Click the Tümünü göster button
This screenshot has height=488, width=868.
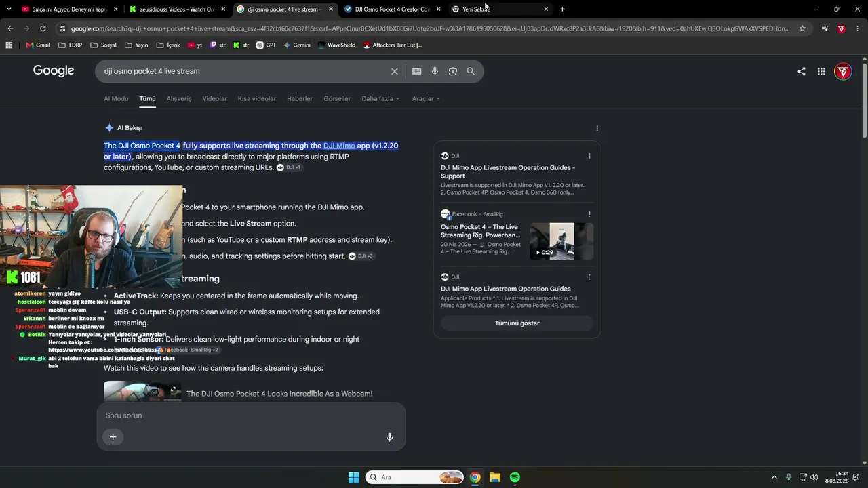517,323
